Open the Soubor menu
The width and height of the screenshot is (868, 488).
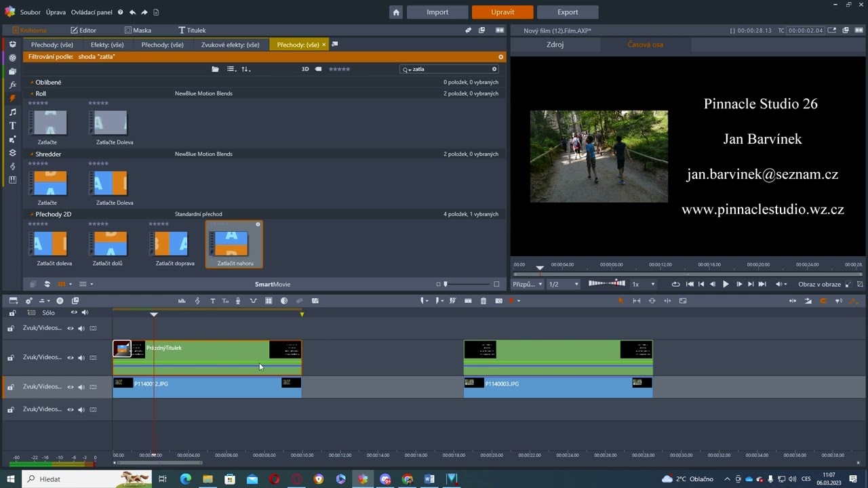[x=30, y=12]
